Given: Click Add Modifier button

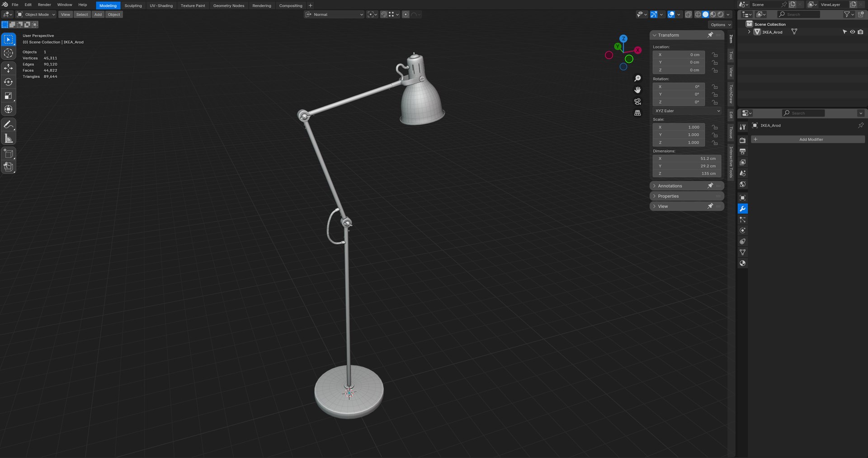Looking at the screenshot, I should point(808,139).
